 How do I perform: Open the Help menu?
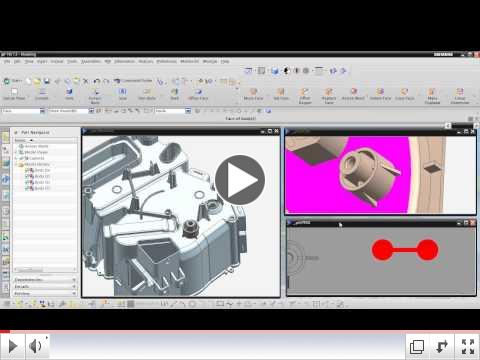225,62
